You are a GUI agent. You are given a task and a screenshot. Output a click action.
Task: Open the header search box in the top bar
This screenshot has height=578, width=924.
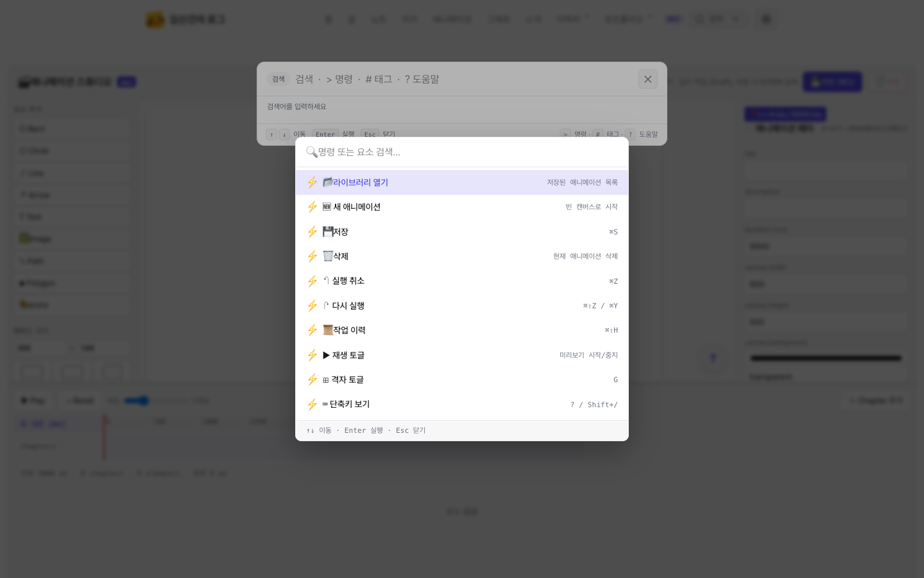click(718, 19)
